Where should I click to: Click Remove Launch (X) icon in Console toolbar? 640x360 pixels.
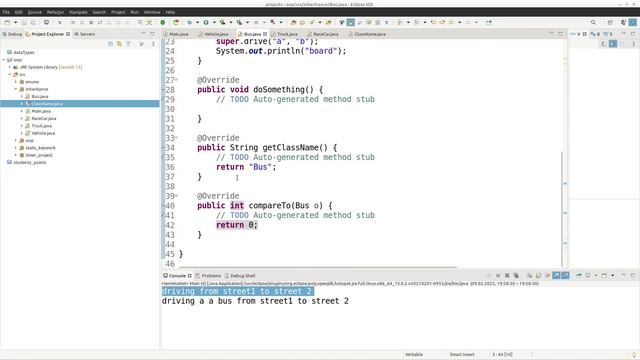(x=507, y=276)
